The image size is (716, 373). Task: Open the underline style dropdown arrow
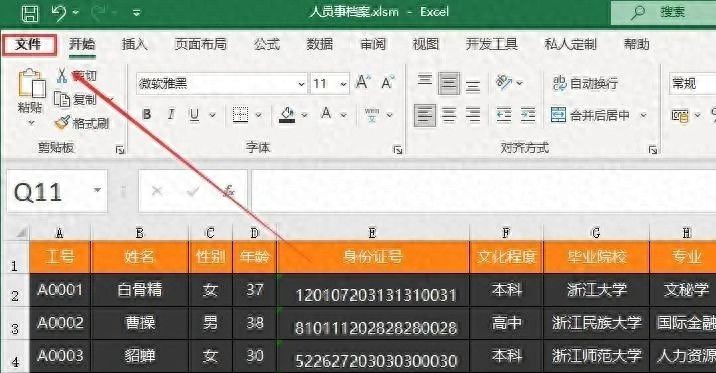212,115
